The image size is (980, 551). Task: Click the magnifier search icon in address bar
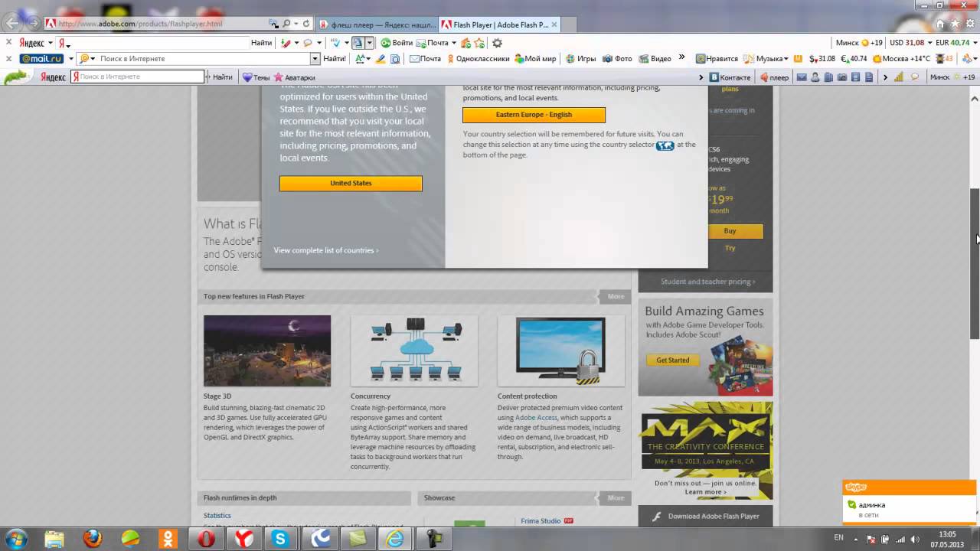click(x=286, y=24)
